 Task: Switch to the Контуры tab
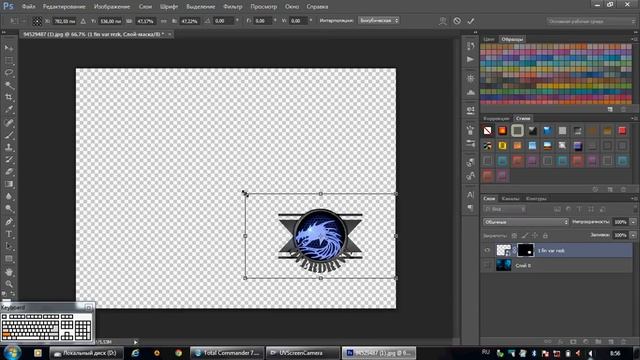(536, 198)
